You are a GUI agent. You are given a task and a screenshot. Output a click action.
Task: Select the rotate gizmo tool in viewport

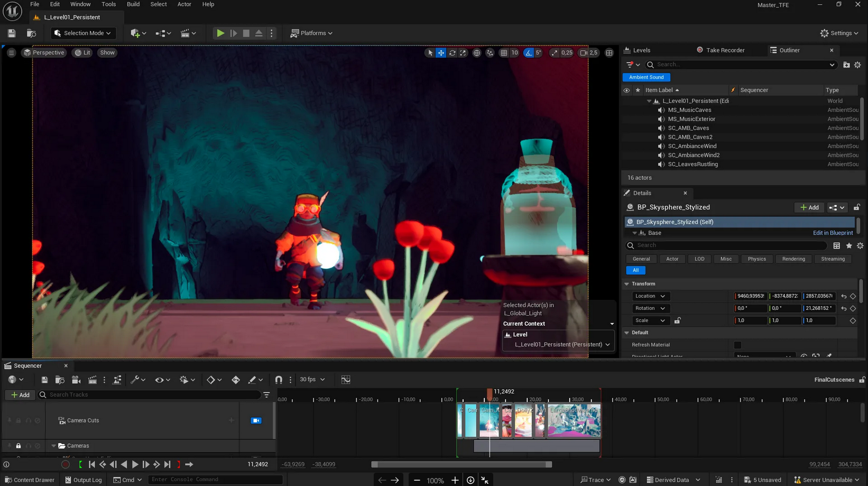(452, 53)
